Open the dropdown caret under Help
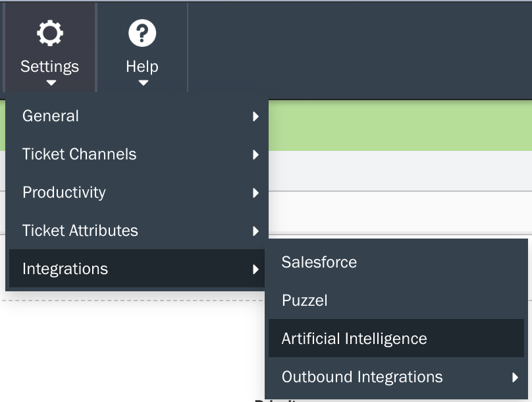This screenshot has height=402, width=532. point(142,83)
